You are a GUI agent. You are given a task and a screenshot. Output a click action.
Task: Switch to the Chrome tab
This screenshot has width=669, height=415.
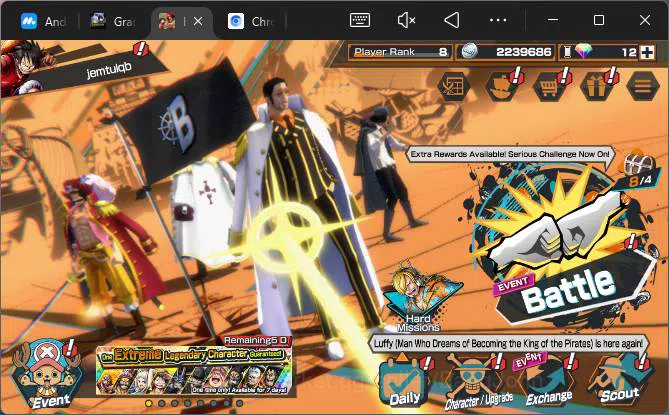tap(252, 21)
